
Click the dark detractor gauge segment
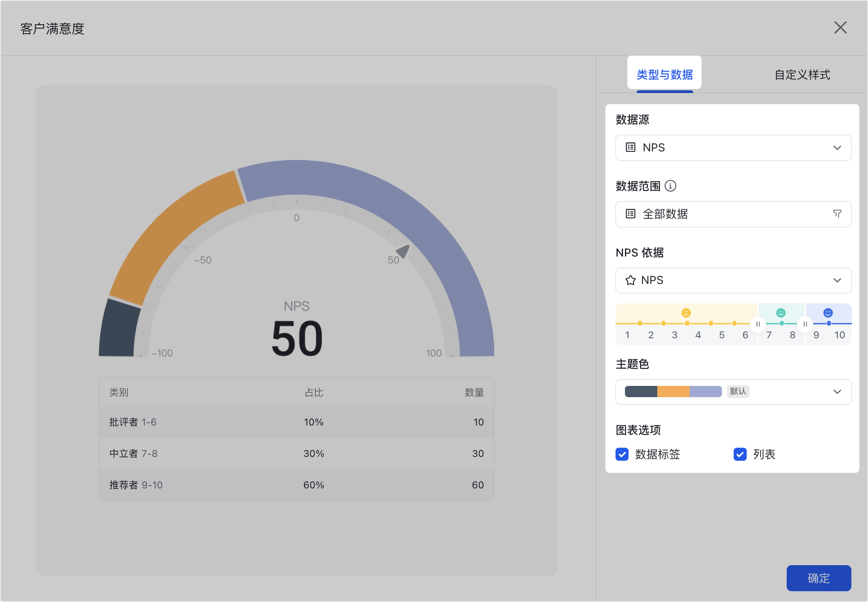(119, 329)
